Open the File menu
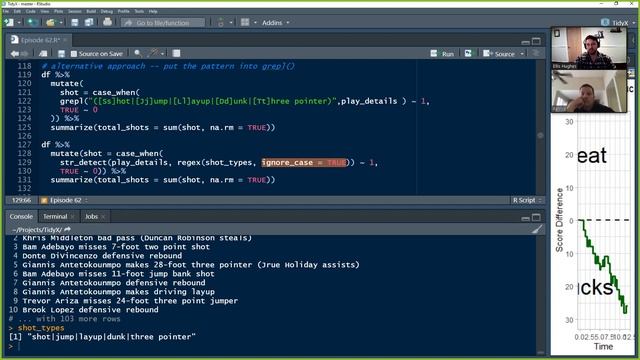This screenshot has height=360, width=640. (x=6, y=11)
